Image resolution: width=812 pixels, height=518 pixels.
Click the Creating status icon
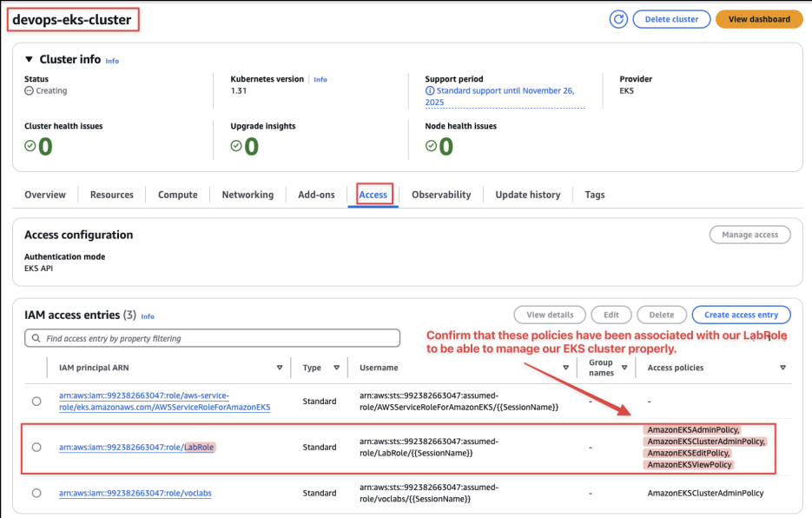point(29,90)
